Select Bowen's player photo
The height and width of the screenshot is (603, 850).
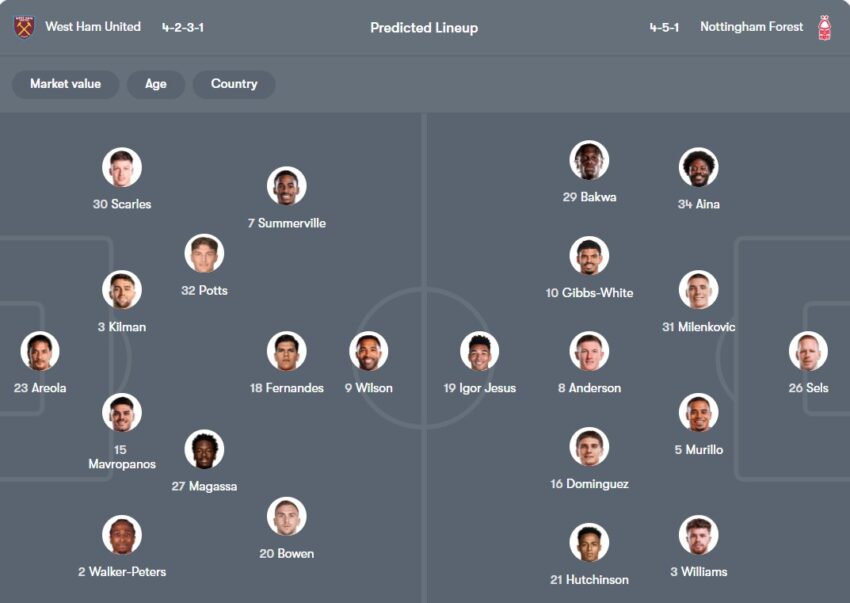coord(287,517)
